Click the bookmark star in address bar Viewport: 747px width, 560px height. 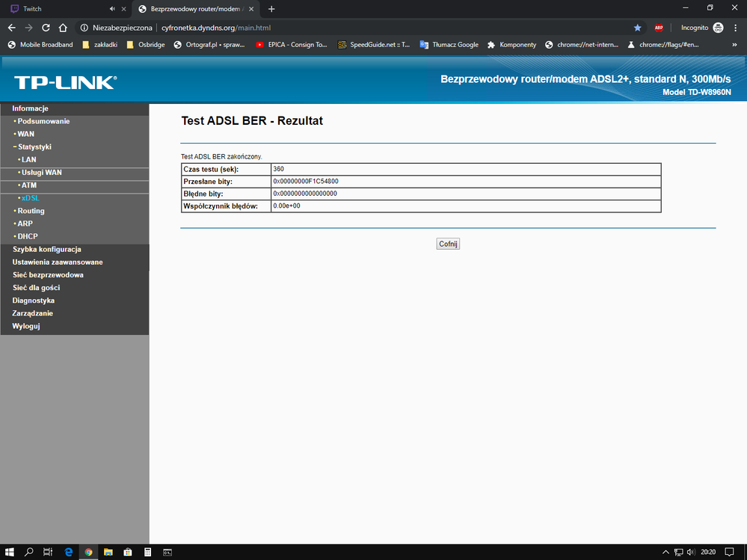(637, 28)
